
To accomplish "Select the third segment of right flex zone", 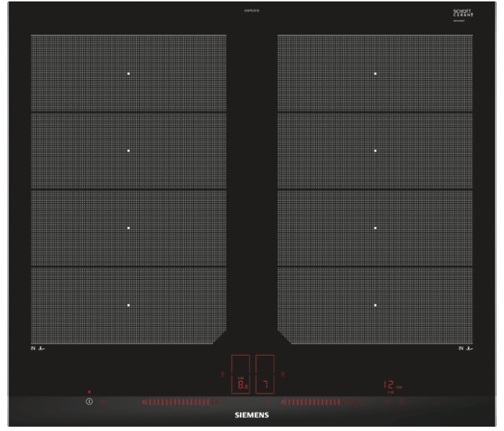I will [x=375, y=228].
